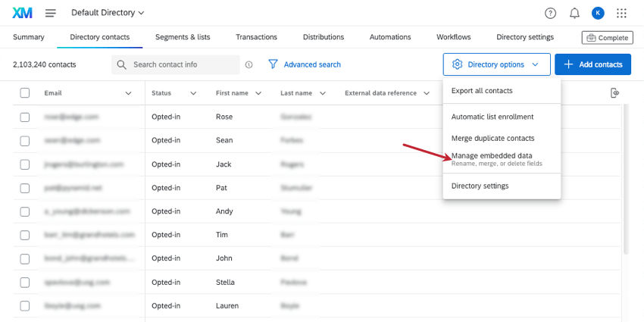This screenshot has height=322, width=644.
Task: Click the Search contact info field
Action: pyautogui.click(x=182, y=65)
